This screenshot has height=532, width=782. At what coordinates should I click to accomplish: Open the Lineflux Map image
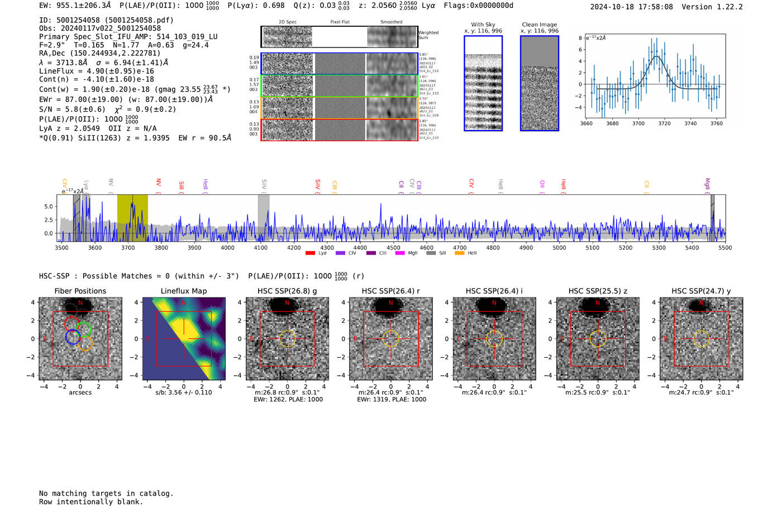point(184,339)
